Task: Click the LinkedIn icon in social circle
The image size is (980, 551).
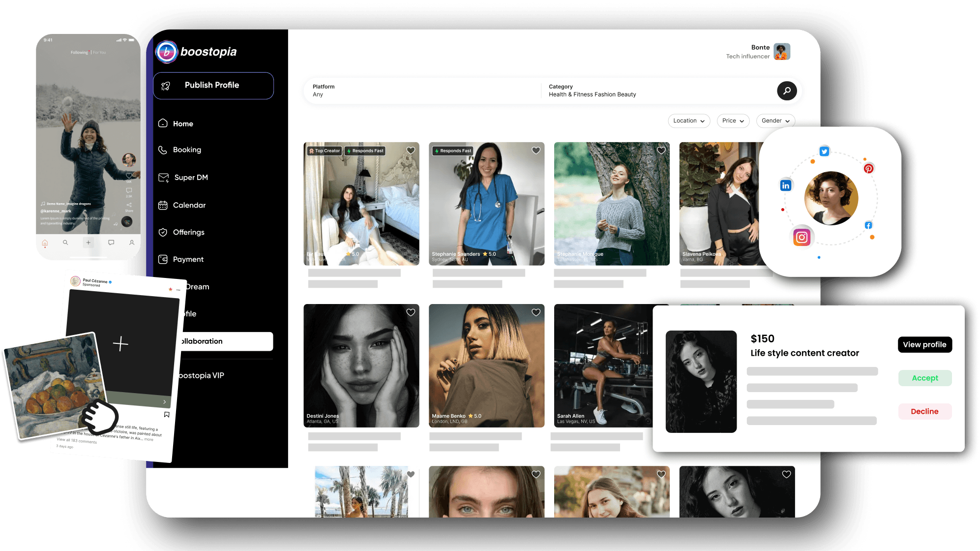Action: click(x=785, y=185)
